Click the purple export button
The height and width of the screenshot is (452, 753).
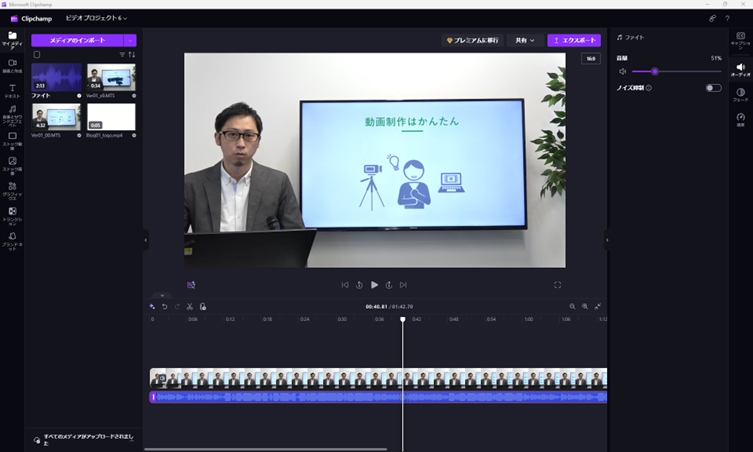[574, 40]
